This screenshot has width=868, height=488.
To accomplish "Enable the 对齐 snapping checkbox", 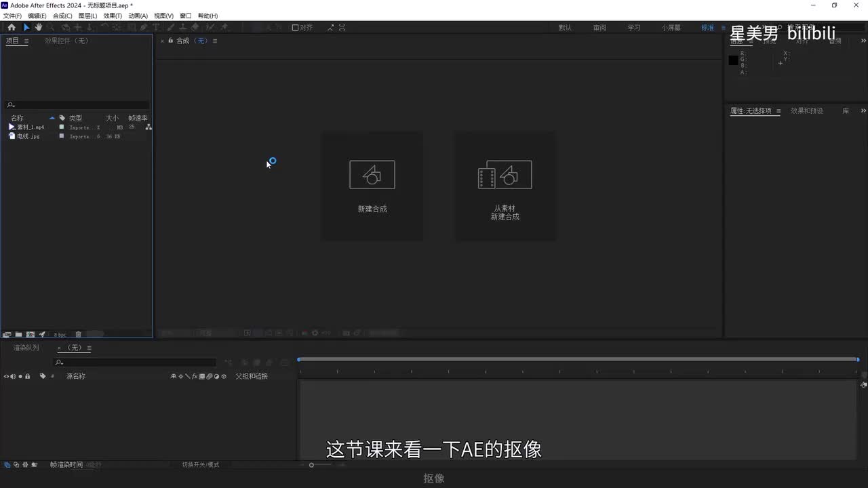I will click(295, 28).
